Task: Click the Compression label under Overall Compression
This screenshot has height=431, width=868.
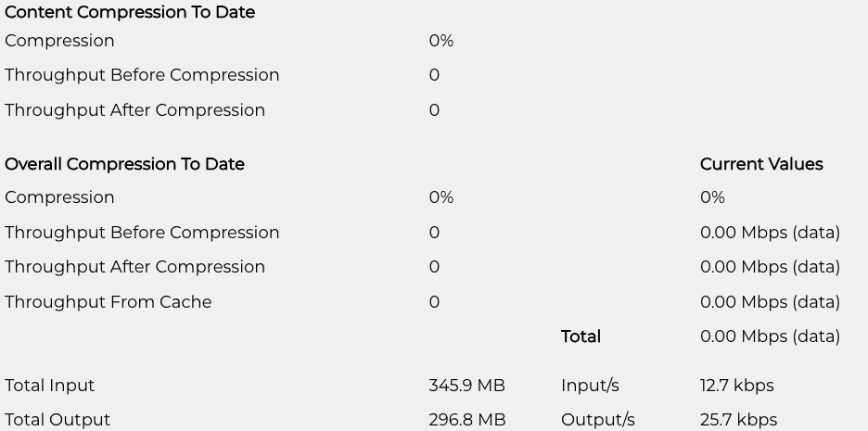Action: 59,197
